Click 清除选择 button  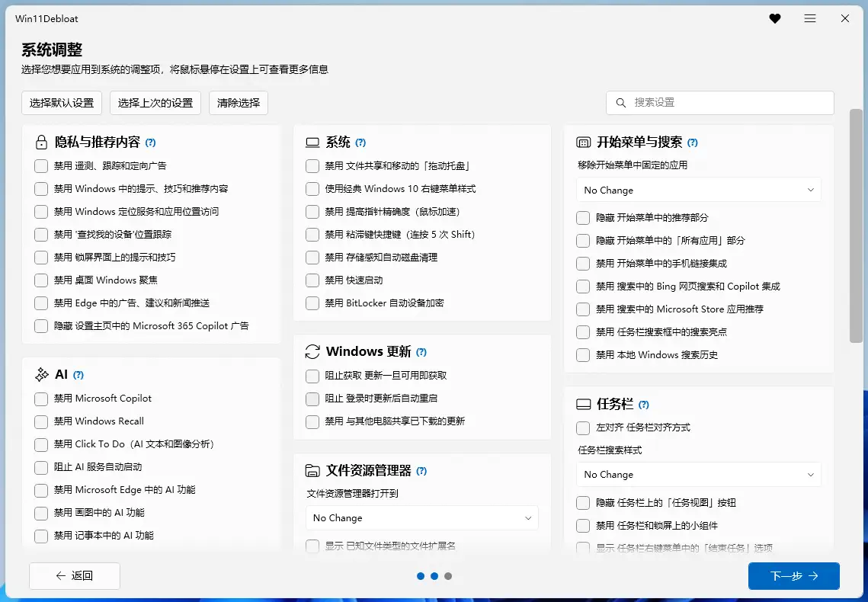[x=239, y=103]
